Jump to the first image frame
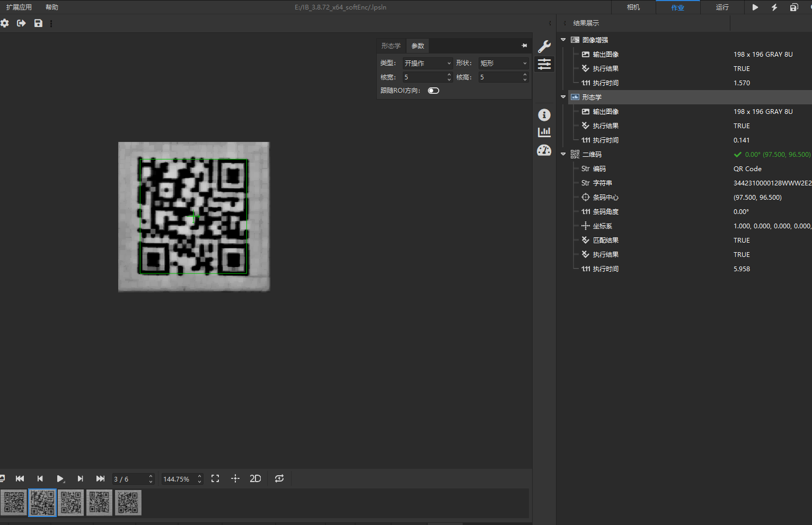This screenshot has width=812, height=525. click(x=20, y=478)
